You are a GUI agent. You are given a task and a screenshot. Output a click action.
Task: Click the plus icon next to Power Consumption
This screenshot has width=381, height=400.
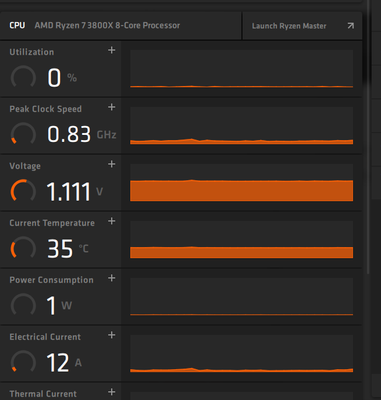[112, 278]
